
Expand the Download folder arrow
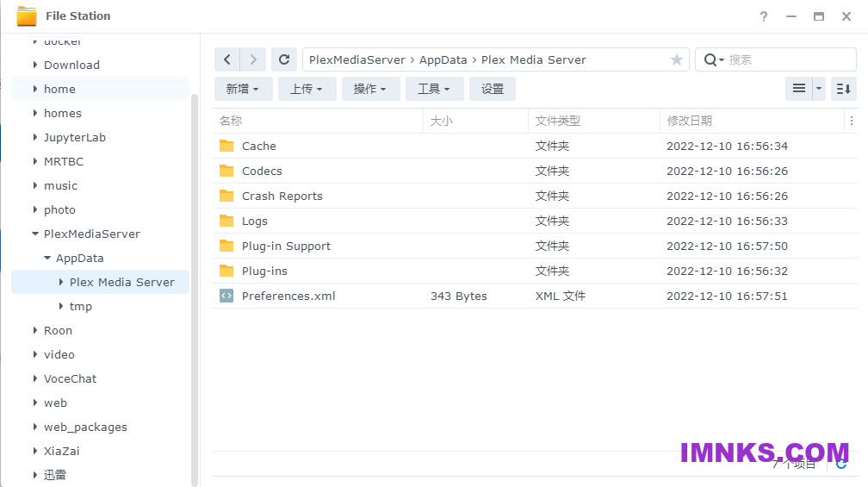34,65
